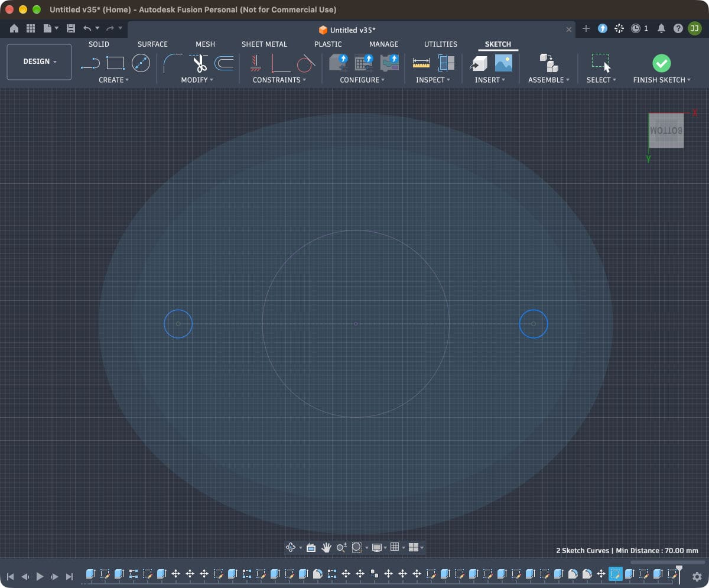This screenshot has width=709, height=588.
Task: Expand the CREATE menu
Action: click(113, 80)
